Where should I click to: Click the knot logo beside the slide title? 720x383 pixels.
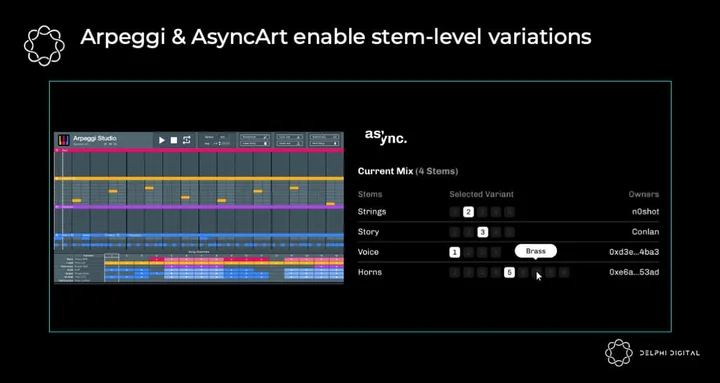pyautogui.click(x=44, y=45)
